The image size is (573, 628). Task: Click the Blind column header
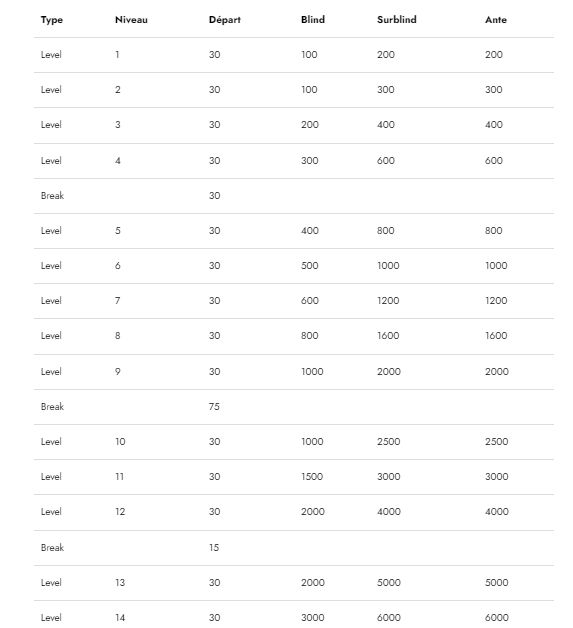[313, 20]
